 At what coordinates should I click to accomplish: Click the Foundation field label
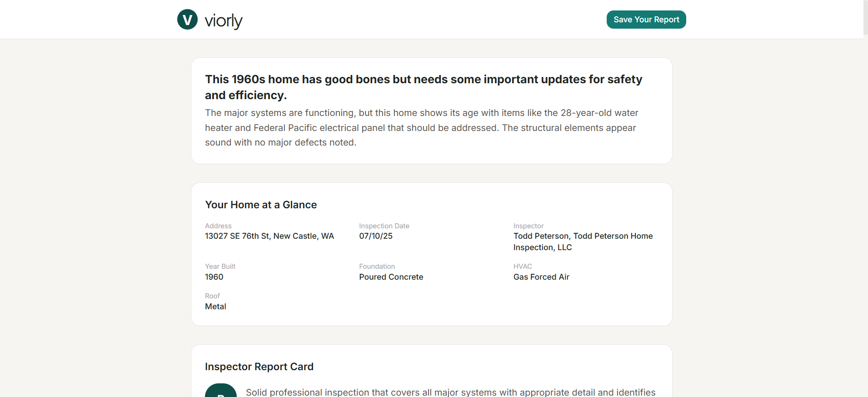[377, 266]
